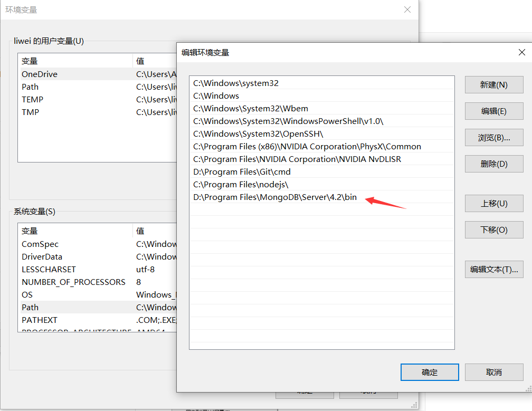
Task: Confirm with the 确定 button
Action: click(430, 372)
